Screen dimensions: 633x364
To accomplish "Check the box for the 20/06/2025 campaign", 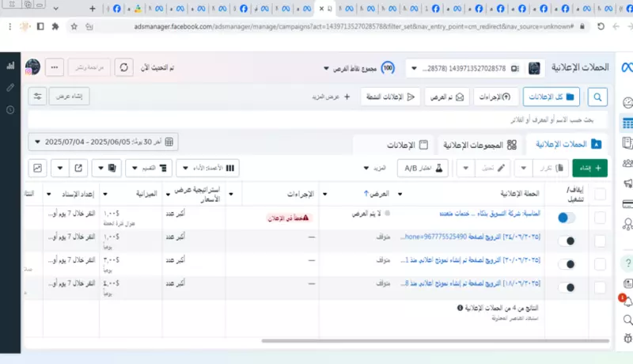I will pyautogui.click(x=601, y=264).
